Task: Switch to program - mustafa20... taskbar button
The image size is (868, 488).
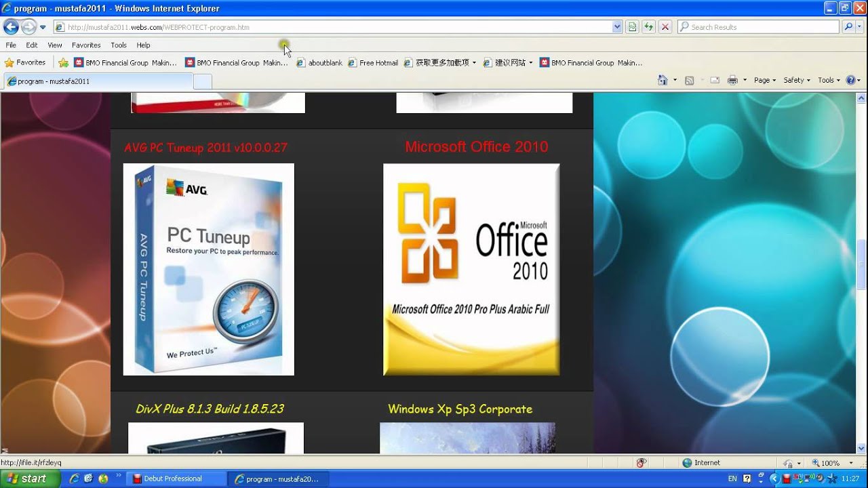Action: click(x=278, y=479)
